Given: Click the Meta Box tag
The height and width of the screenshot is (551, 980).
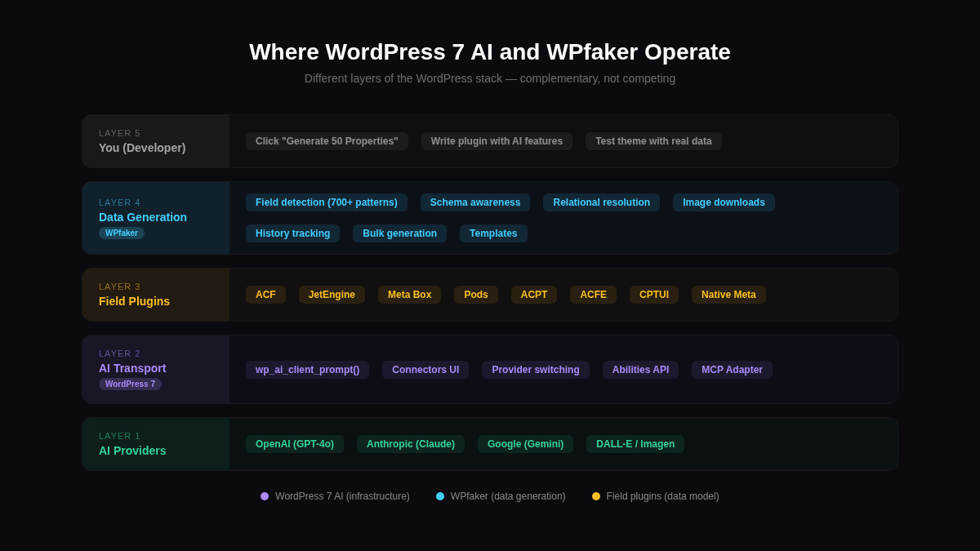Looking at the screenshot, I should [x=409, y=295].
